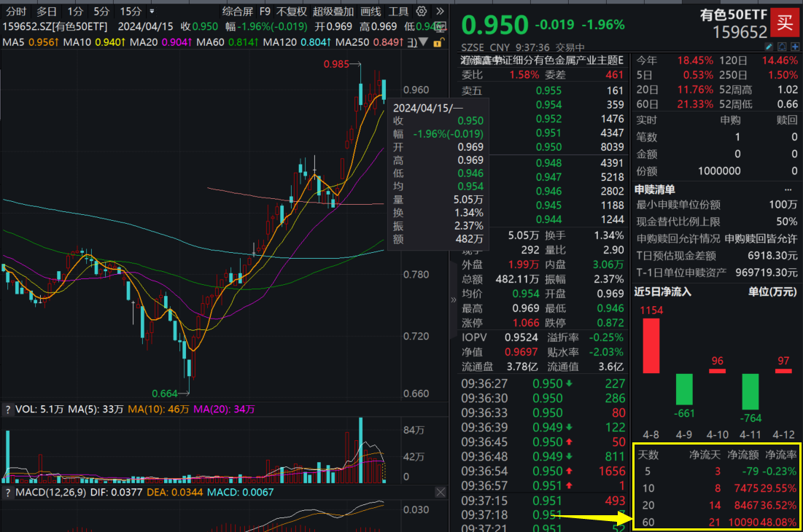Click the 今年 18.45% return value
This screenshot has width=803, height=532.
695,60
